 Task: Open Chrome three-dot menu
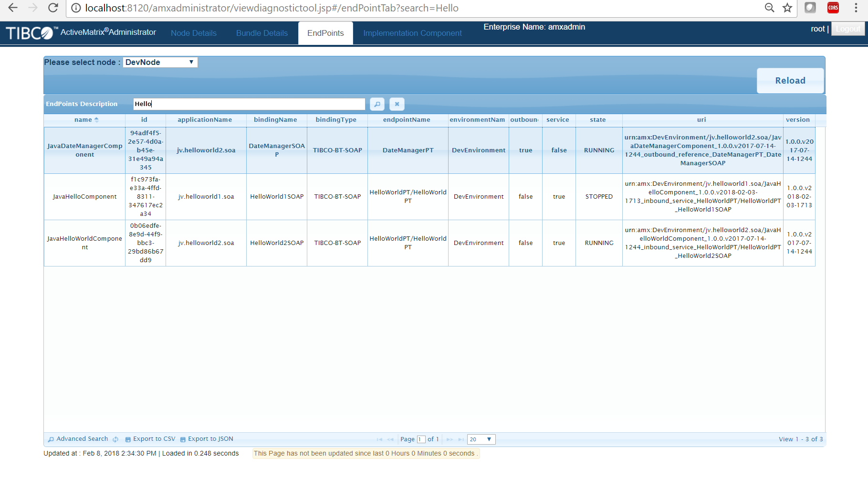pyautogui.click(x=856, y=8)
